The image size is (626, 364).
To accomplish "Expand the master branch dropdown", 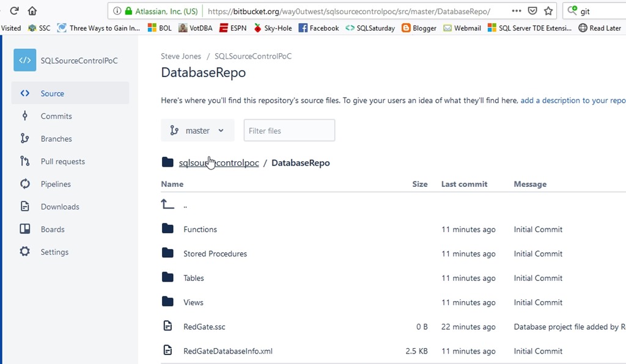I will coord(197,130).
